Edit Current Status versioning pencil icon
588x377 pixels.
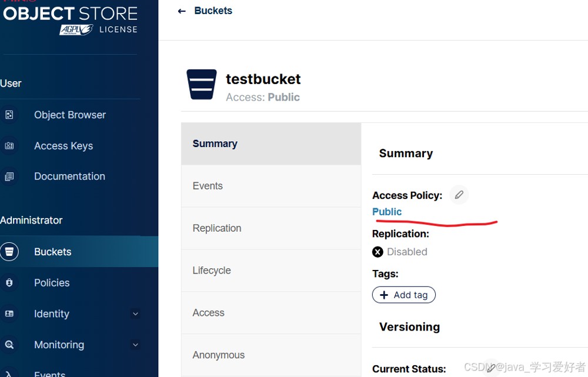[491, 368]
